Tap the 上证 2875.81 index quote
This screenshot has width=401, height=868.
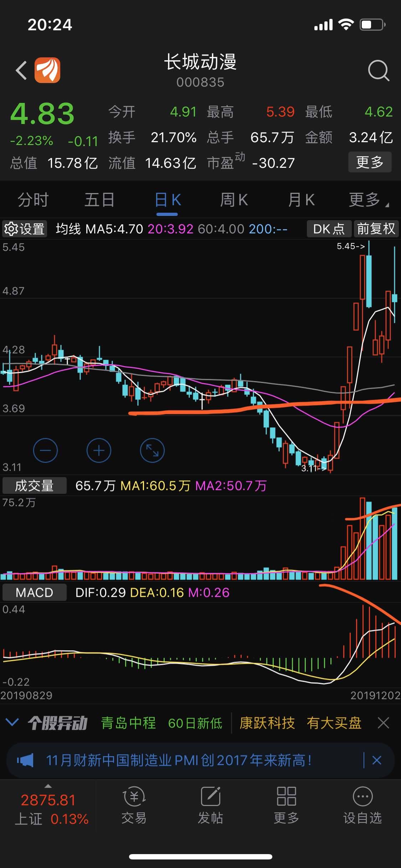tap(52, 809)
